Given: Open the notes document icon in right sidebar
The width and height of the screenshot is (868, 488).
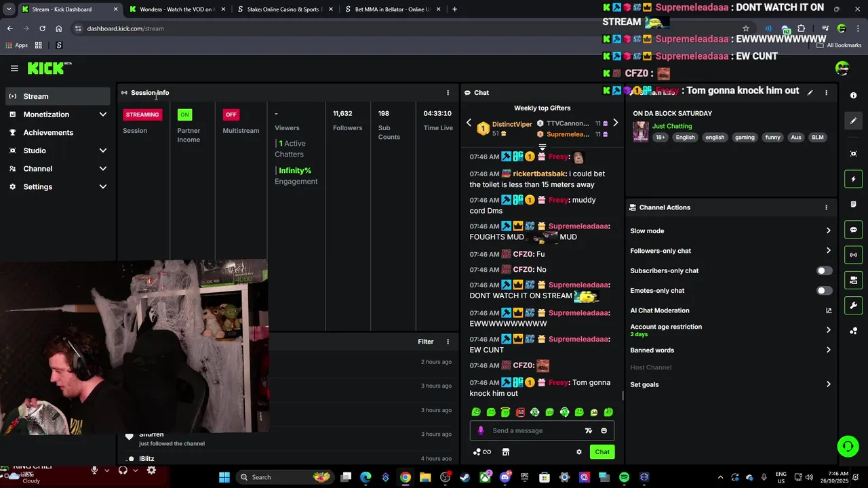Looking at the screenshot, I should pos(854,204).
